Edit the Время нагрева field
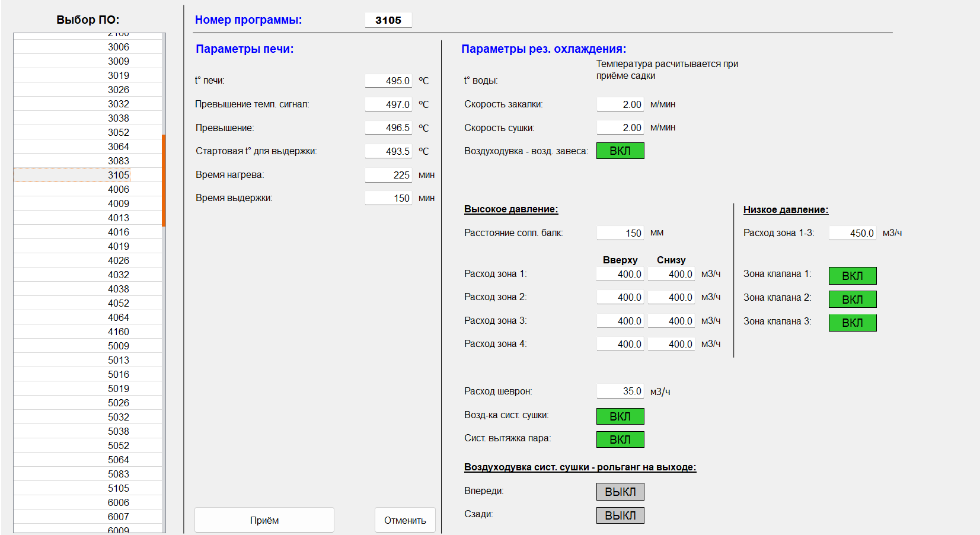Viewport: 980px width, 535px height. pos(388,175)
